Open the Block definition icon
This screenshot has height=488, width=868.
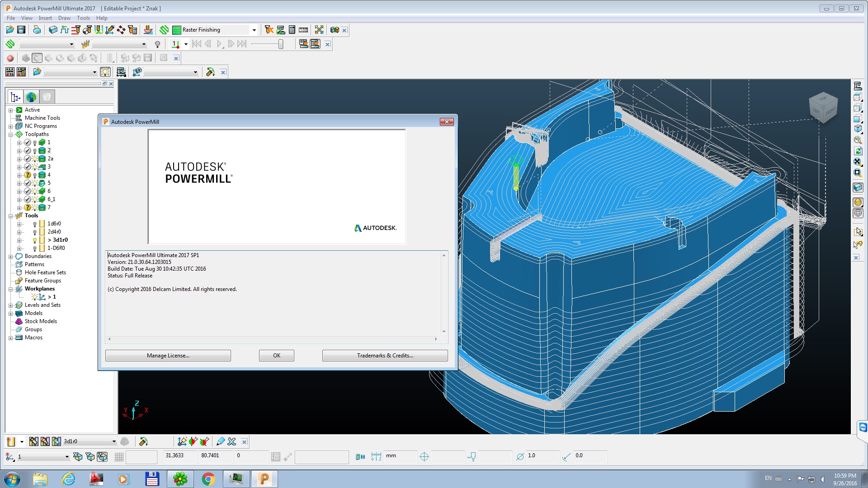click(53, 30)
